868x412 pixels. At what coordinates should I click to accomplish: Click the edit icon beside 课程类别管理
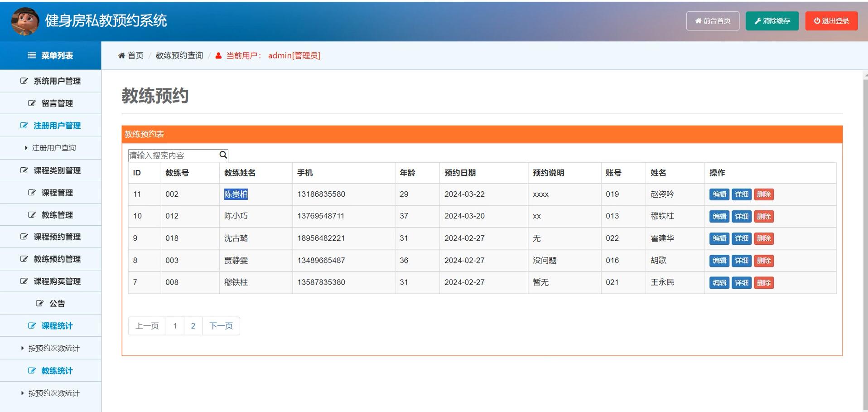(24, 170)
